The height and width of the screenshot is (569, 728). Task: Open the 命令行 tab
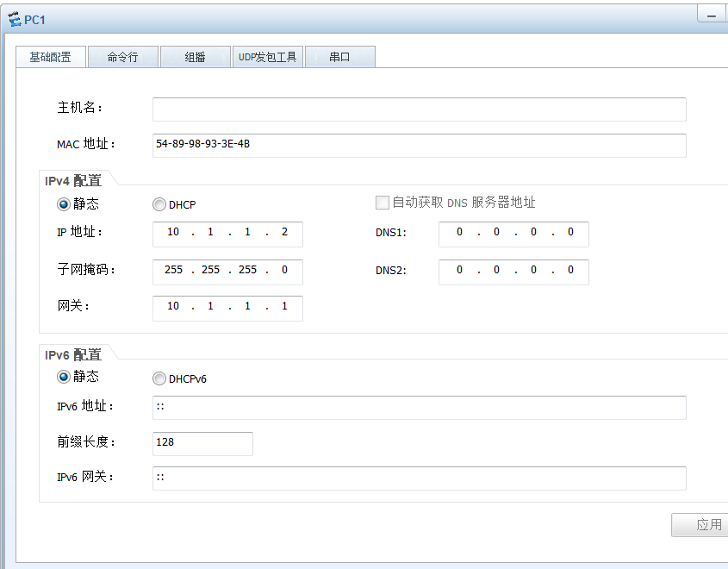(x=123, y=57)
